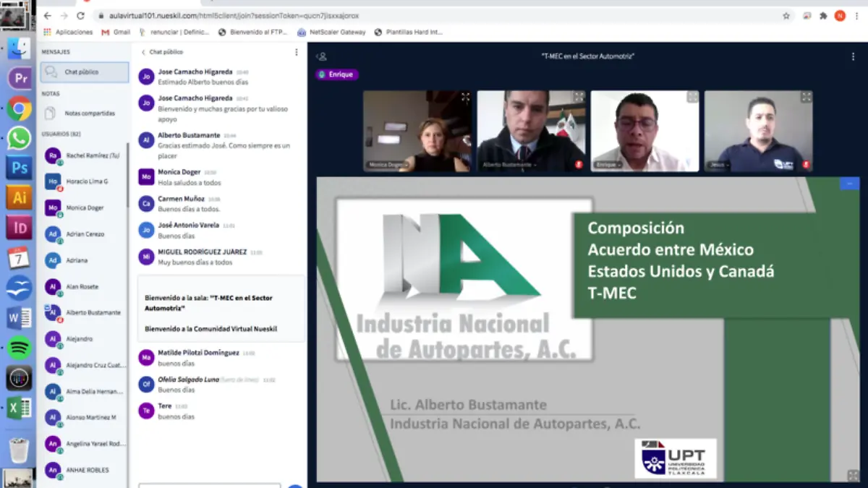868x488 pixels.
Task: Select Chat público in messages
Action: tap(85, 72)
